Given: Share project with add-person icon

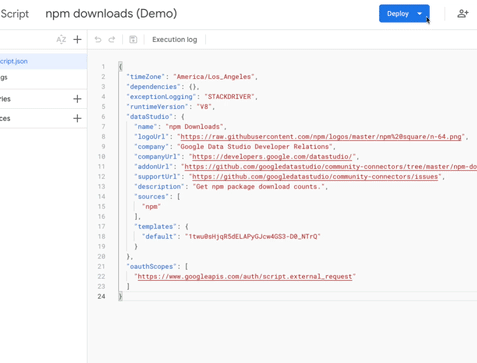Looking at the screenshot, I should click(x=463, y=14).
